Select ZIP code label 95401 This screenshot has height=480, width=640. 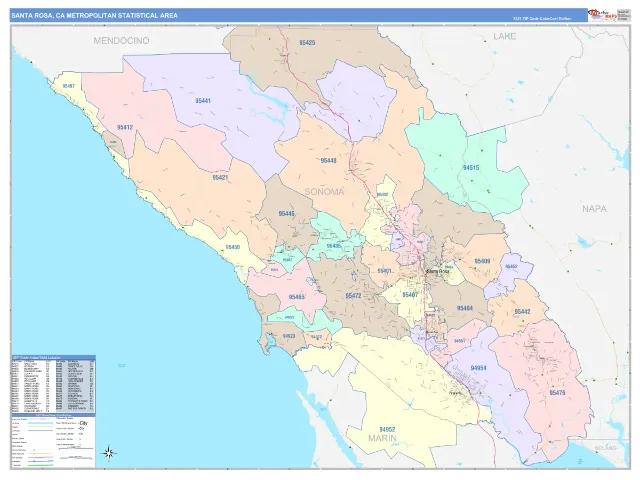(384, 271)
